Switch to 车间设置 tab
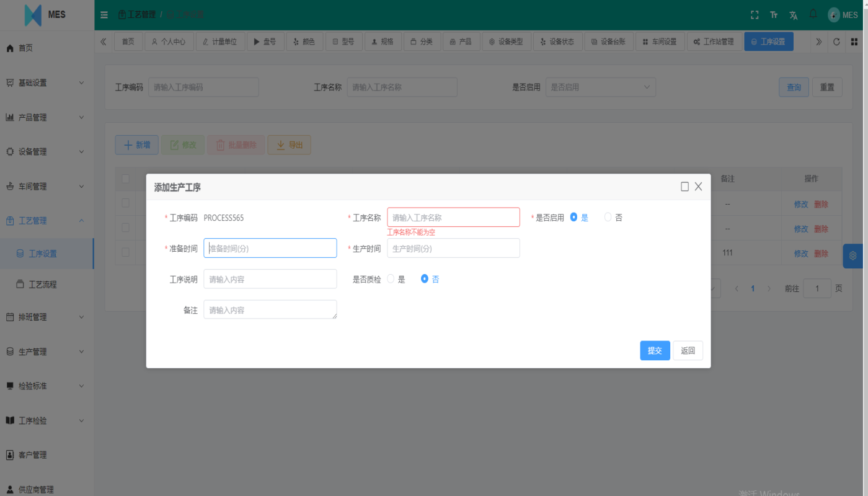Screen dimensions: 868x496 pyautogui.click(x=660, y=42)
